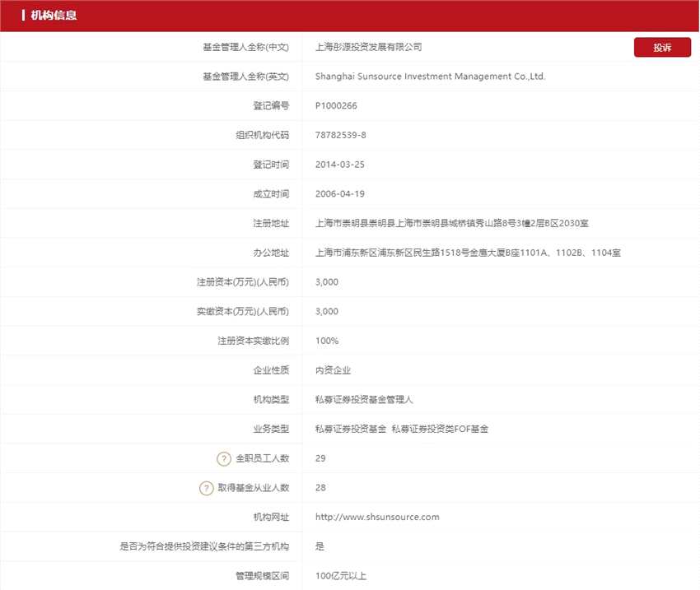
Task: Click the founding date 2006-04-19
Action: [x=340, y=194]
